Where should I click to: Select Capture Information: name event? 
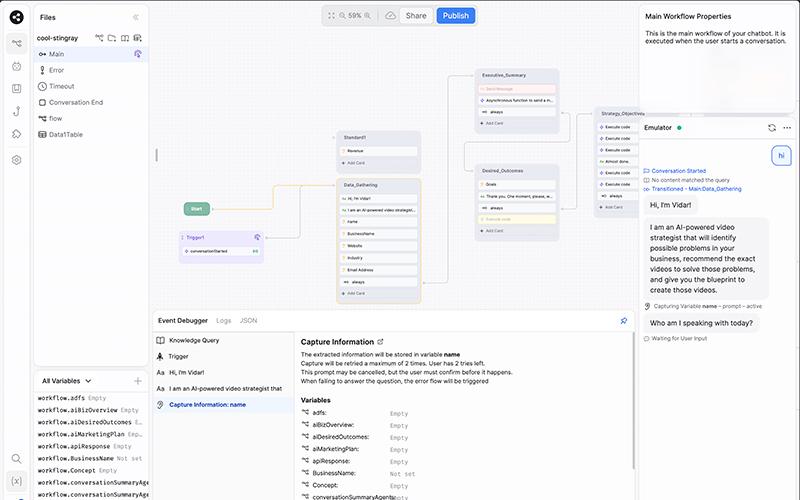coord(223,405)
